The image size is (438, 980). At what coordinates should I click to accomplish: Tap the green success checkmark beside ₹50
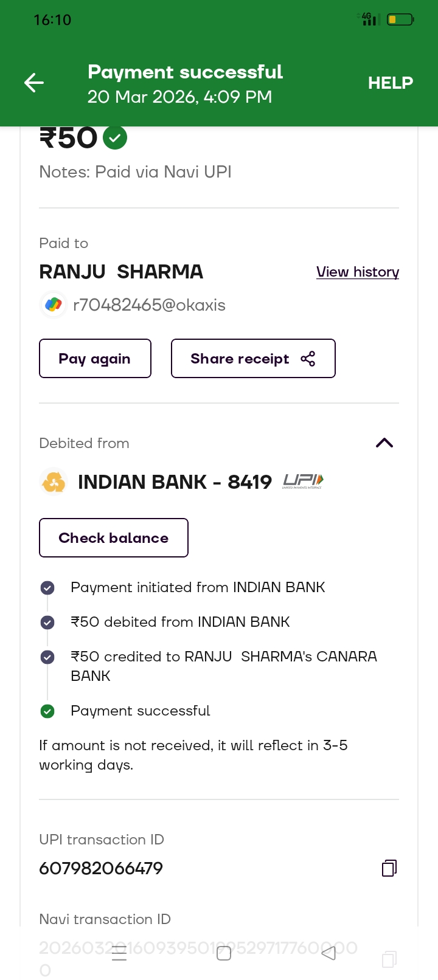(115, 137)
